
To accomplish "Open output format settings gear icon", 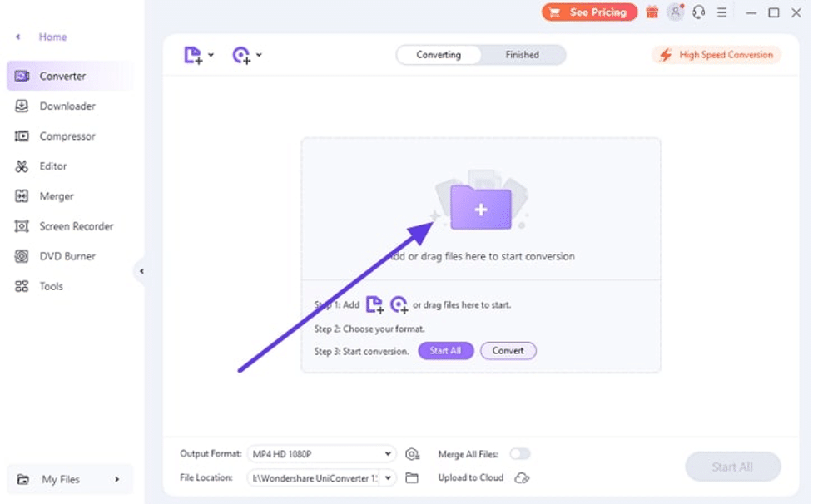I will pyautogui.click(x=412, y=454).
